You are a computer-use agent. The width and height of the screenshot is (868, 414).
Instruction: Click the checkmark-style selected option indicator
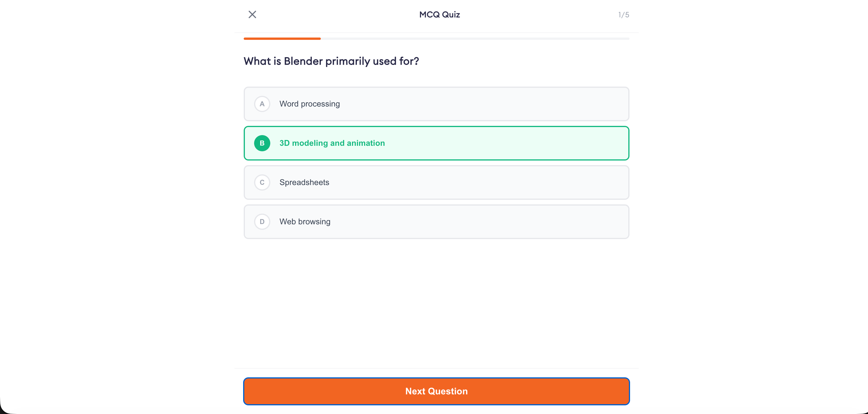[x=262, y=143]
